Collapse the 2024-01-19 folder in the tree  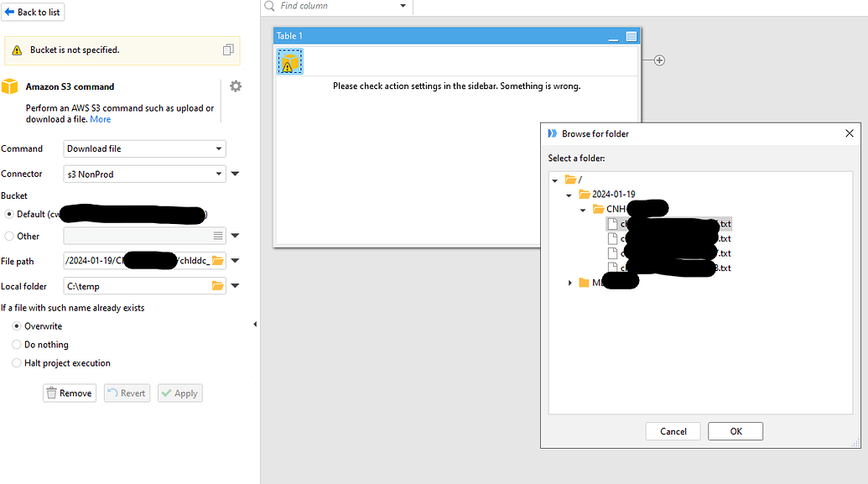(x=570, y=194)
